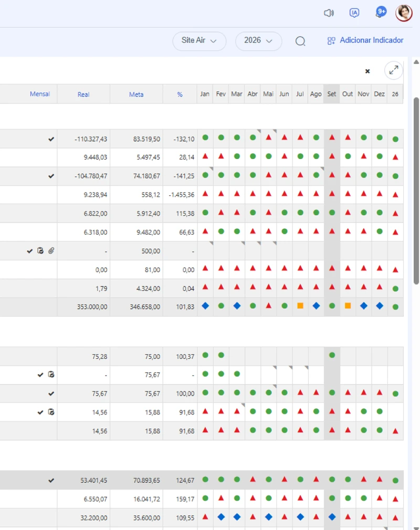Select the Dez month column header
This screenshot has height=530, width=420.
coord(380,94)
